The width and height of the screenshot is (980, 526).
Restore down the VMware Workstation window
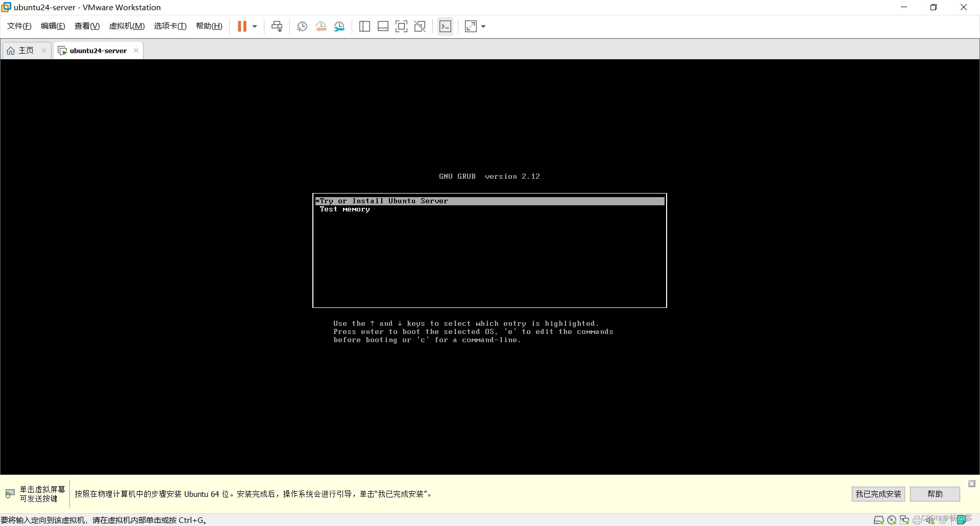click(x=934, y=7)
